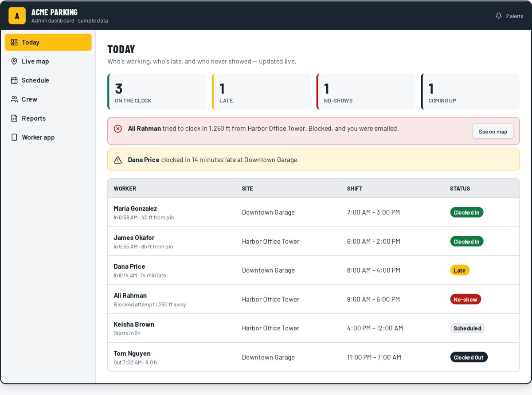The height and width of the screenshot is (395, 532).
Task: Click the alerts bell icon
Action: coord(499,16)
